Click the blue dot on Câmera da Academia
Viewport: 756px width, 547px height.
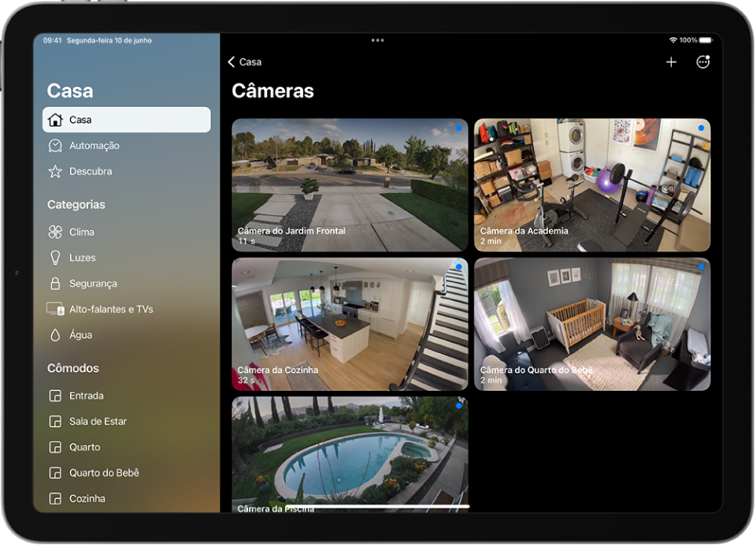[x=701, y=128]
